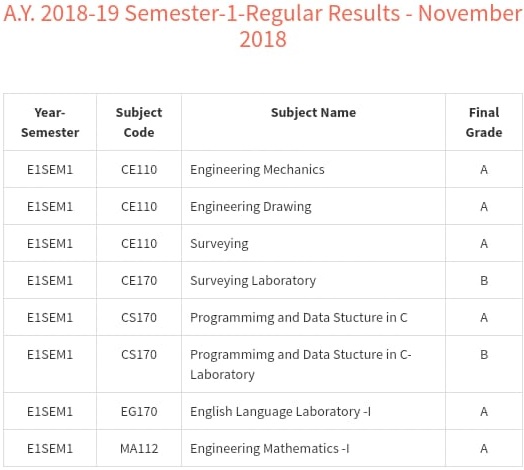Select grade A for Engineering Mathematics -I
This screenshot has width=524, height=470.
click(484, 448)
